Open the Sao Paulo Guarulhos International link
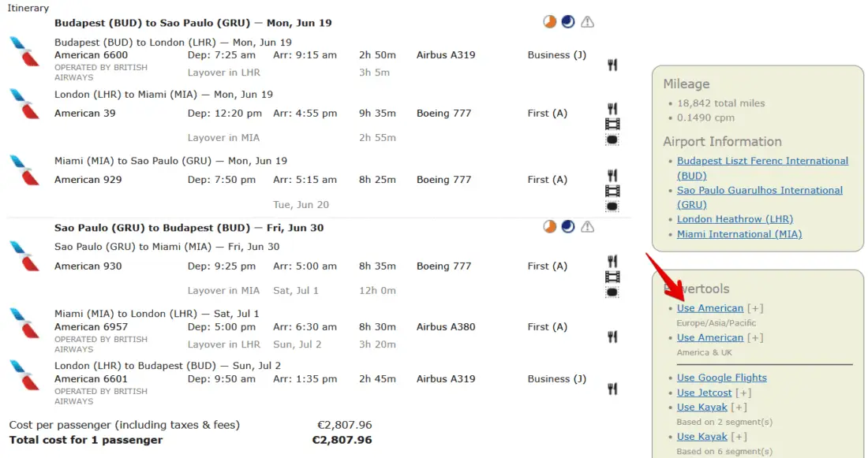 point(759,190)
